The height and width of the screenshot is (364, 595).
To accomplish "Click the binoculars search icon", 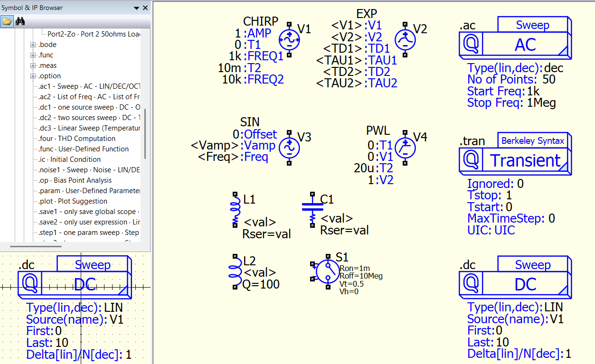I will pyautogui.click(x=20, y=21).
